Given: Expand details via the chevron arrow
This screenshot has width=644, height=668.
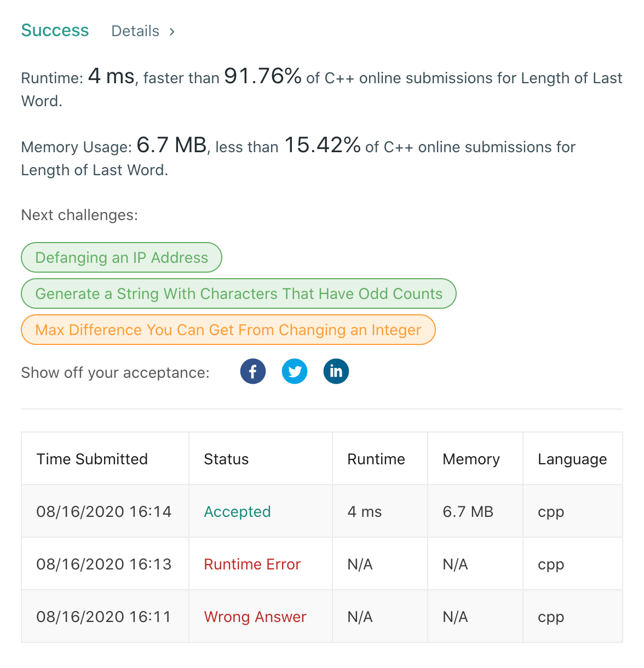Looking at the screenshot, I should click(172, 32).
